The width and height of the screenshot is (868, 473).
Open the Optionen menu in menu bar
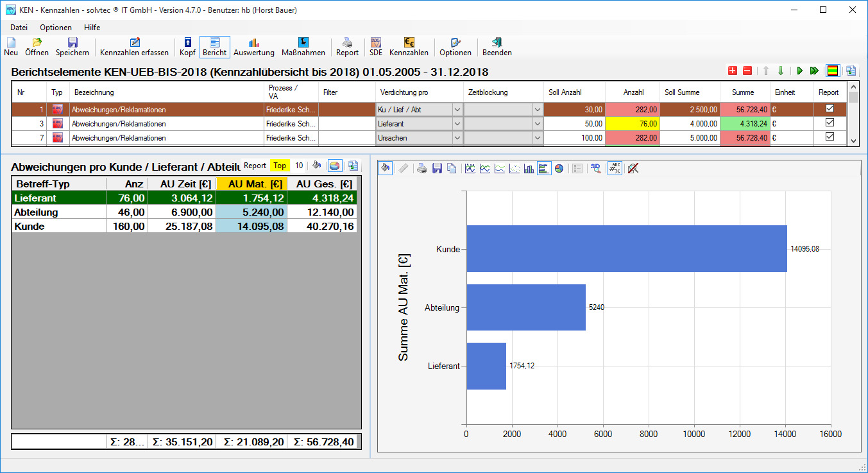coord(55,28)
